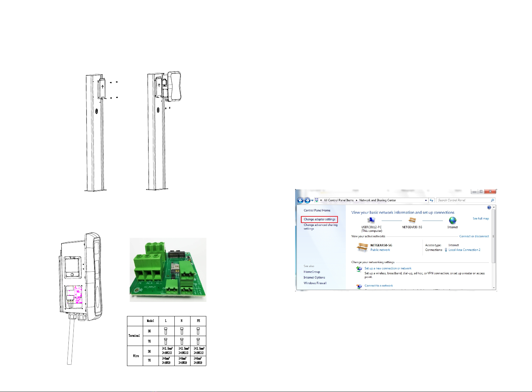The width and height of the screenshot is (532, 392).
Task: Open See full map link
Action: point(481,219)
